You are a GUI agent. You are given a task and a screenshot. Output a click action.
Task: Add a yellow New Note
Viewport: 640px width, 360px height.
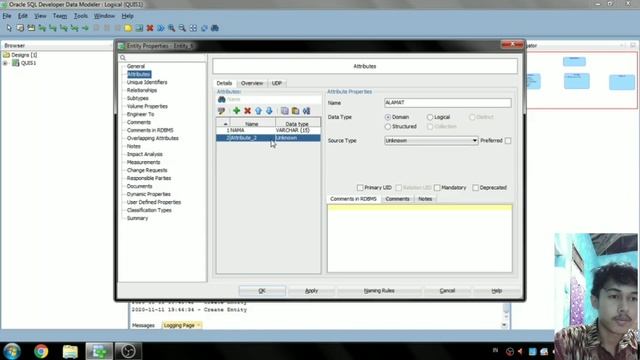pyautogui.click(x=128, y=28)
